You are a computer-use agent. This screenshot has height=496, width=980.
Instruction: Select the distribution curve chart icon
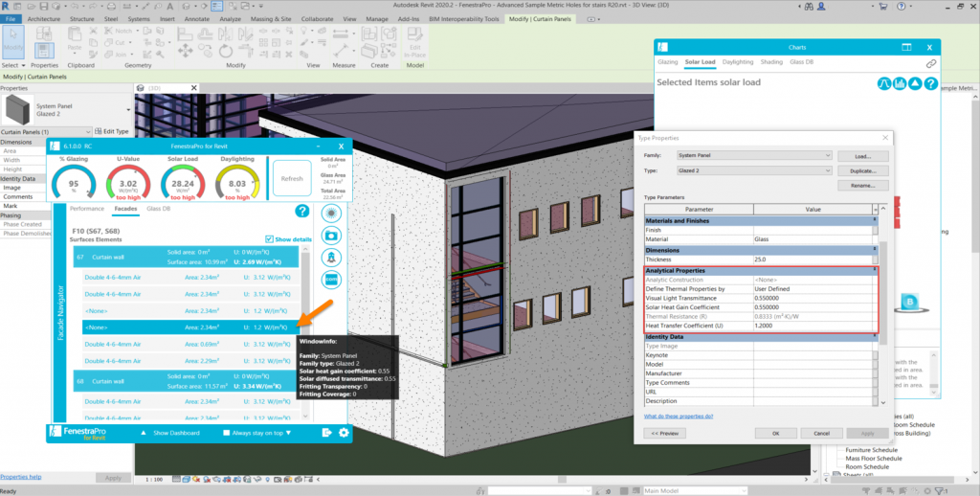click(x=883, y=83)
